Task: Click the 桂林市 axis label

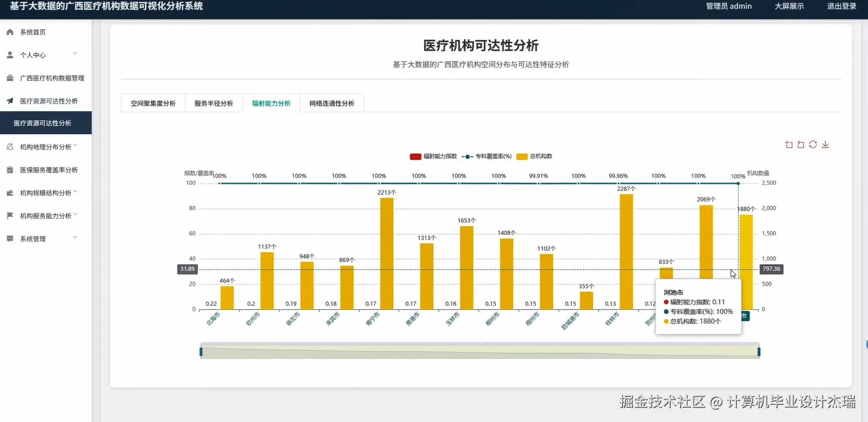Action: click(612, 319)
